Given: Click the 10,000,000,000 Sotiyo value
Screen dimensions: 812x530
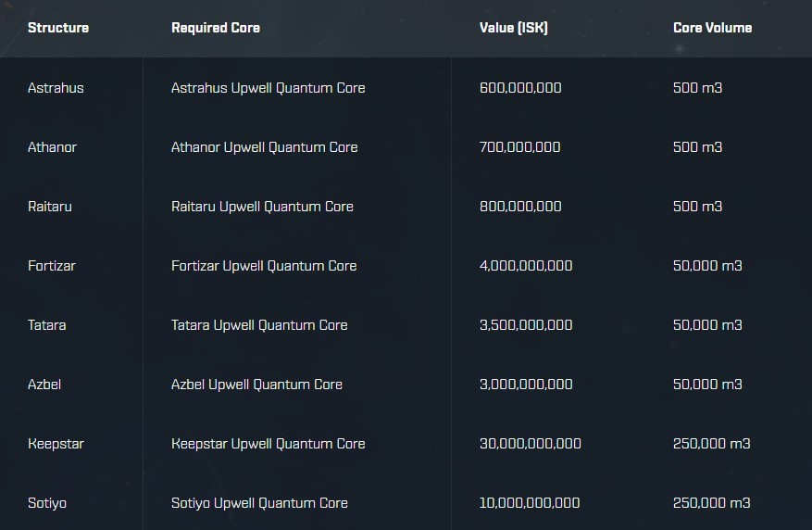Looking at the screenshot, I should click(530, 503).
